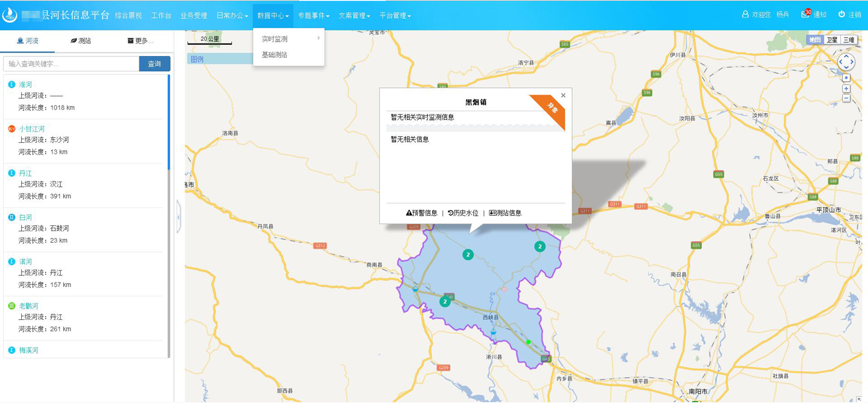Expand the 实时监测 submenu arrow
The image size is (868, 403).
[x=319, y=37]
